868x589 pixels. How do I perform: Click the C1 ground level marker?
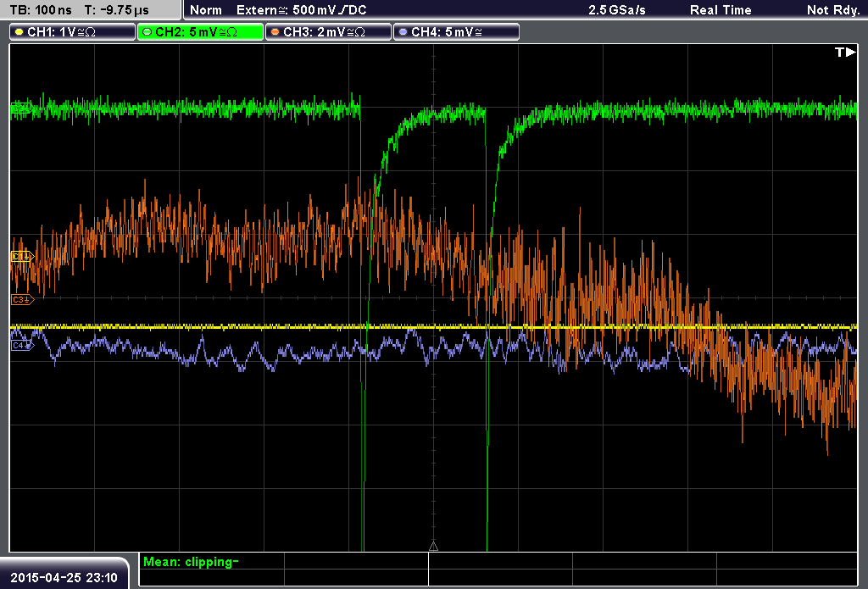click(23, 256)
